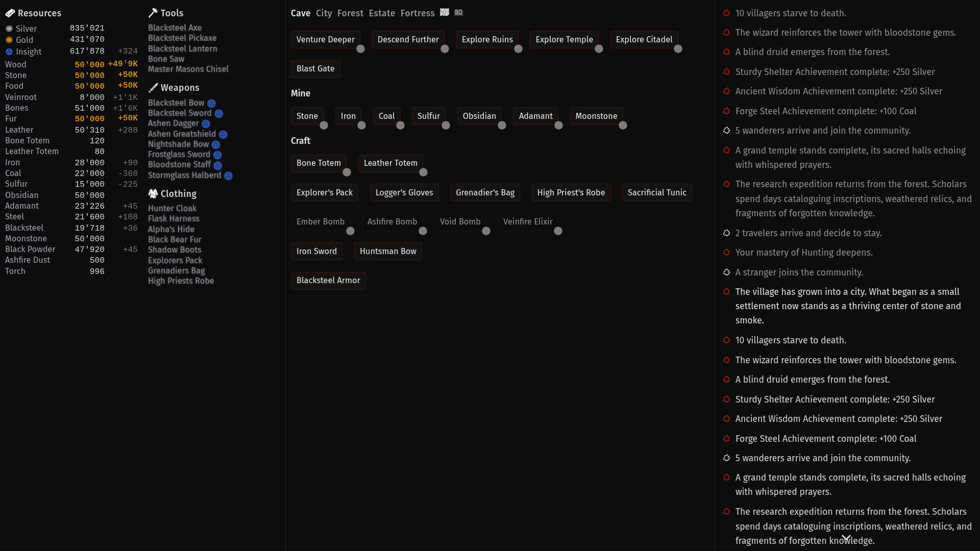Craft the Sacrificial Tunic
980x551 pixels.
point(657,193)
